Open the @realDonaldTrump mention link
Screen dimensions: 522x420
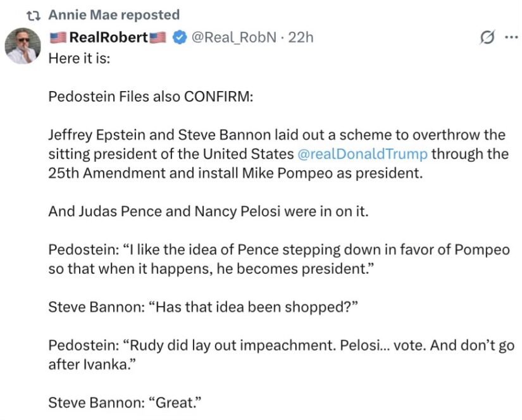(362, 154)
